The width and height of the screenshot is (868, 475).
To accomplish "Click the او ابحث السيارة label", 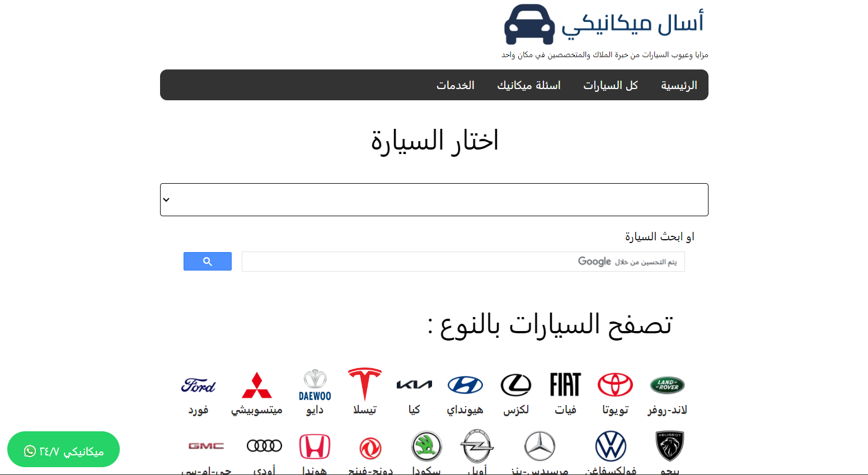I will point(660,237).
